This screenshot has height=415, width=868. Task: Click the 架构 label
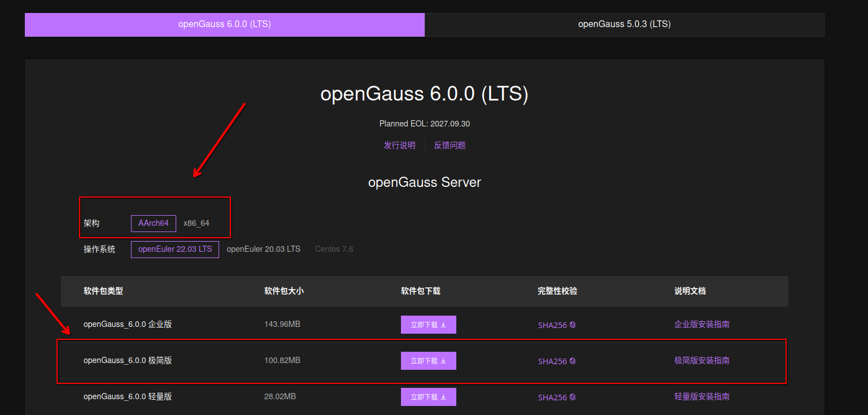91,224
